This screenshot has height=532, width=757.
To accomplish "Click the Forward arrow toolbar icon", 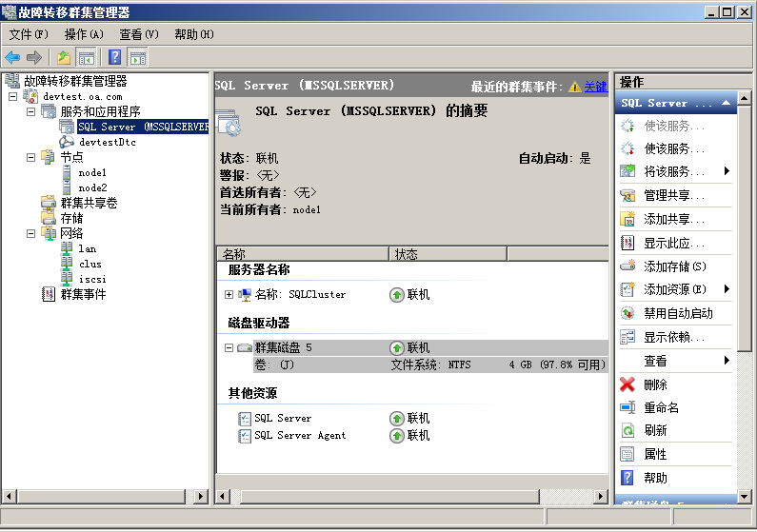I will [x=34, y=58].
